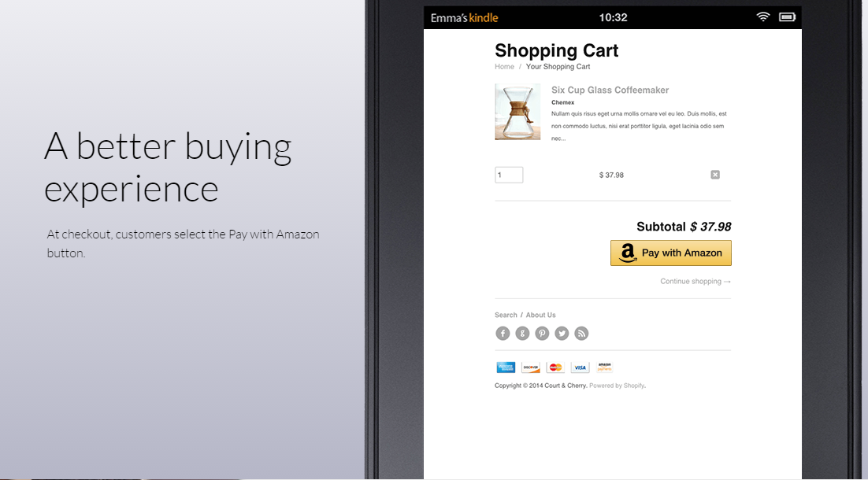The height and width of the screenshot is (480, 868).
Task: Click the Discover card icon
Action: (x=530, y=367)
